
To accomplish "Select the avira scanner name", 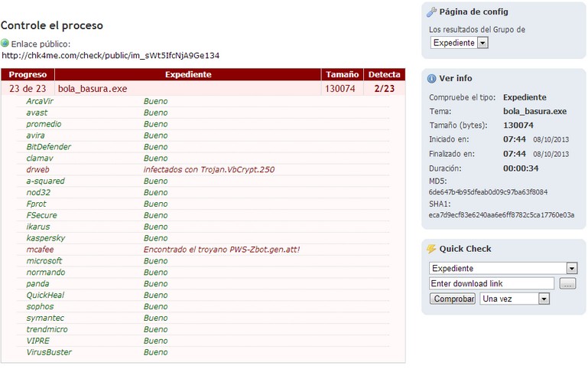I will click(x=35, y=136).
